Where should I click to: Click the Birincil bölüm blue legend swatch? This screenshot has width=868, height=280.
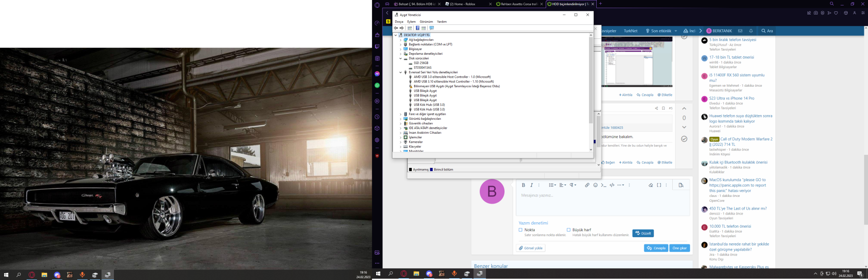[431, 170]
